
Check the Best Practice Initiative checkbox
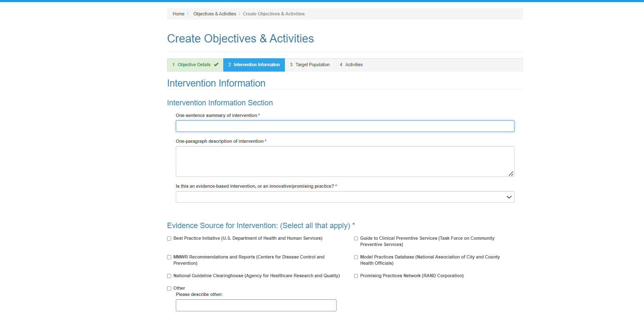coord(169,239)
